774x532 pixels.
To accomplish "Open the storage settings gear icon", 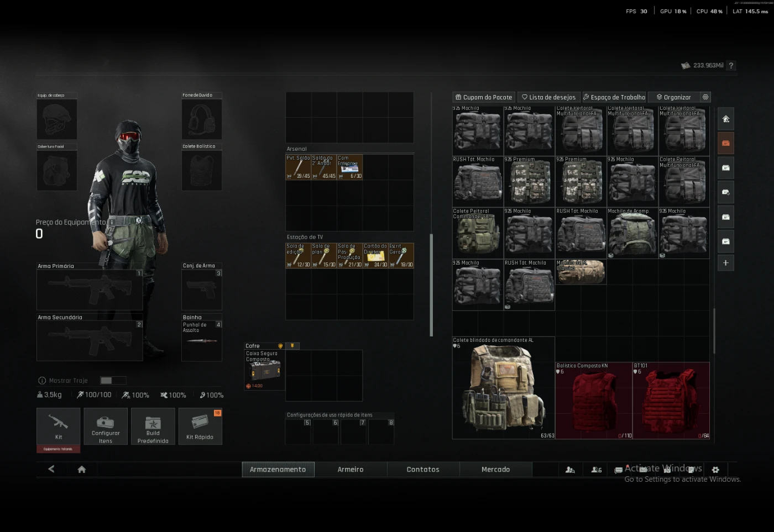I will pos(705,97).
